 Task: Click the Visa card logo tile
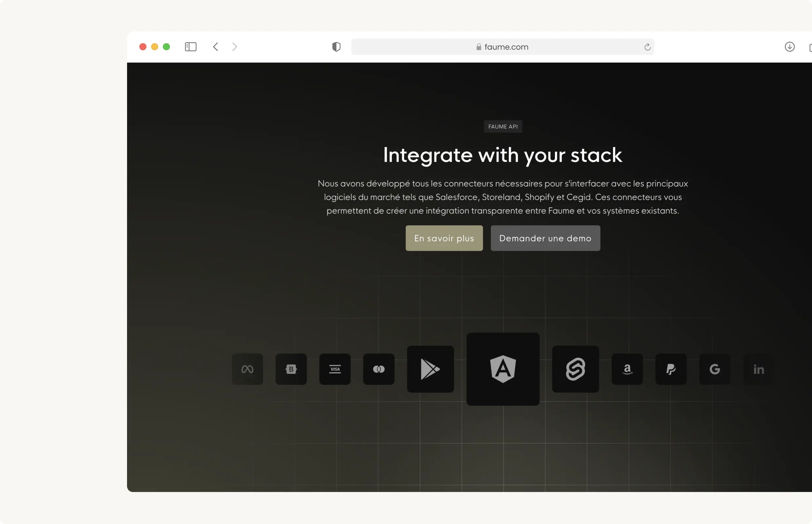point(335,369)
